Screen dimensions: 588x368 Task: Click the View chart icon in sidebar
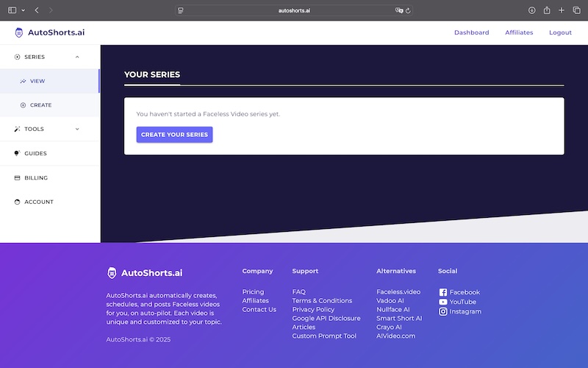tap(23, 81)
